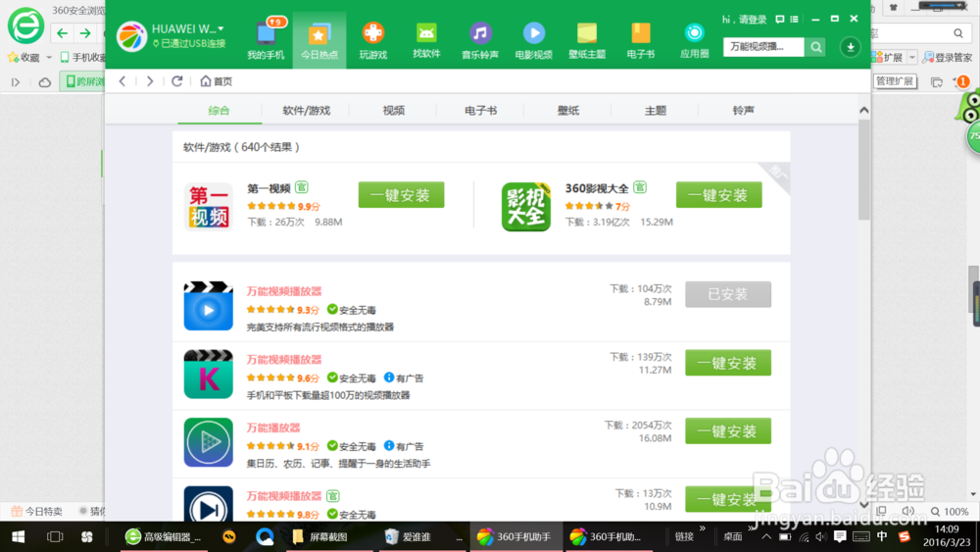
Task: Open the browser 收藏 dropdown arrow
Action: point(49,58)
